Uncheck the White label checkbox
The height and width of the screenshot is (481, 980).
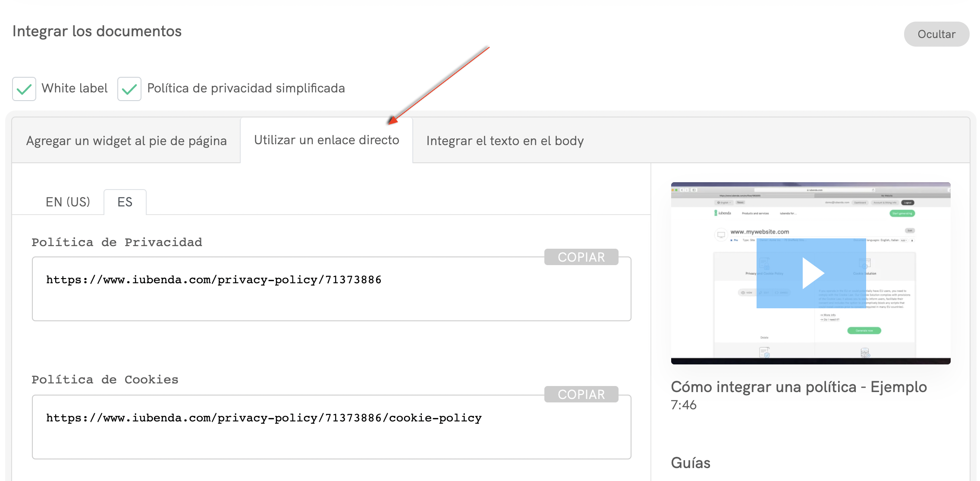coord(24,89)
